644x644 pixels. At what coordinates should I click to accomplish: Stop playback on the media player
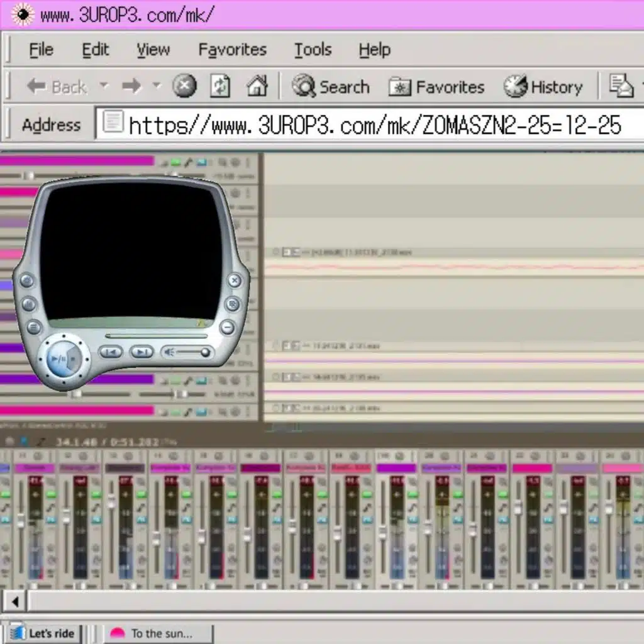pyautogui.click(x=74, y=359)
